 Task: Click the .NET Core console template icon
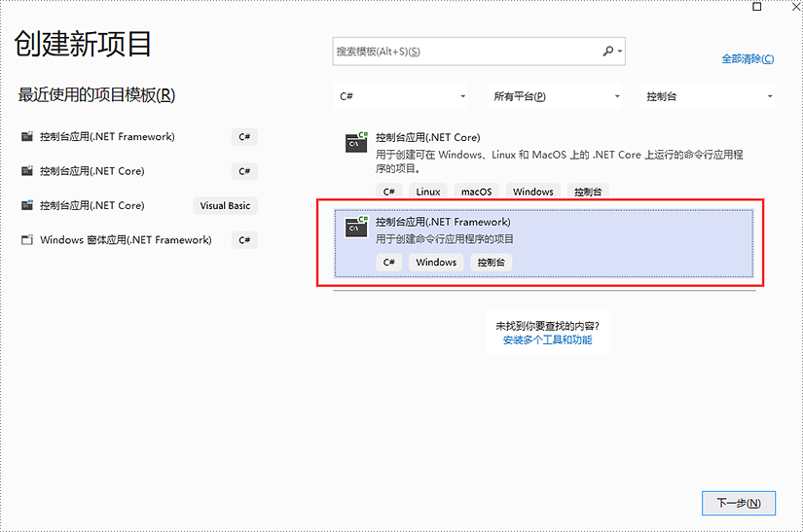(x=356, y=142)
